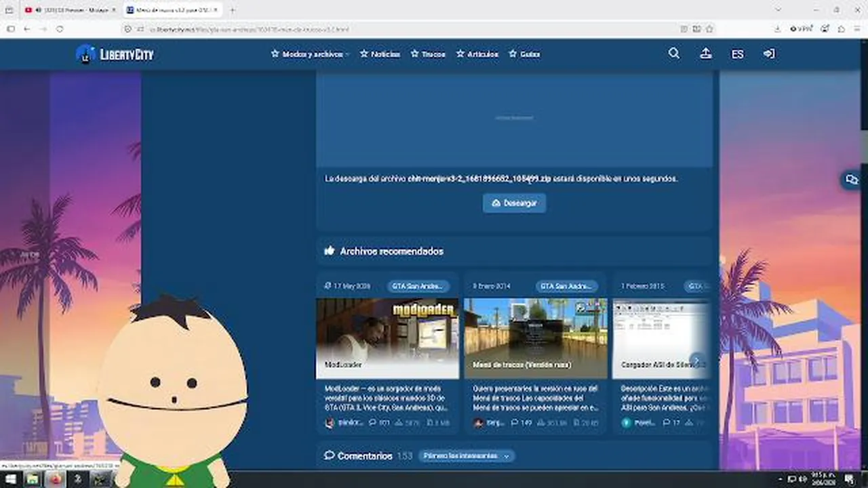Click the browser icon on the taskbar

pyautogui.click(x=56, y=479)
